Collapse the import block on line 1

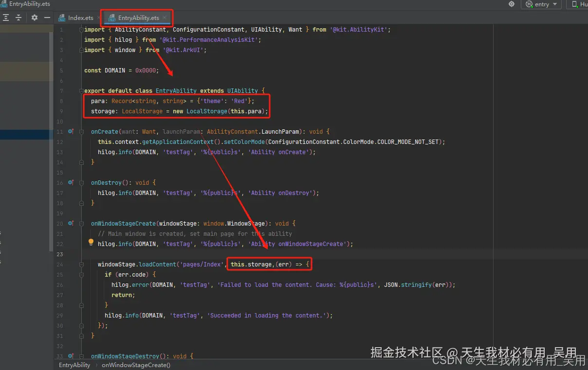pos(81,29)
